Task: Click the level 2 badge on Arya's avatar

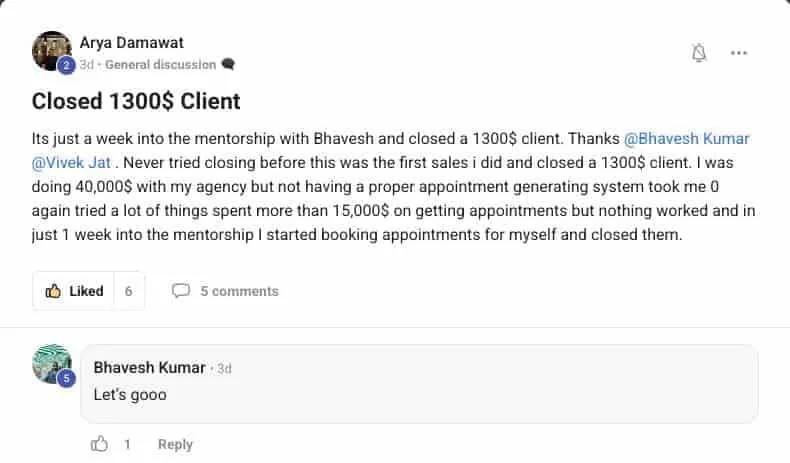Action: (x=66, y=66)
